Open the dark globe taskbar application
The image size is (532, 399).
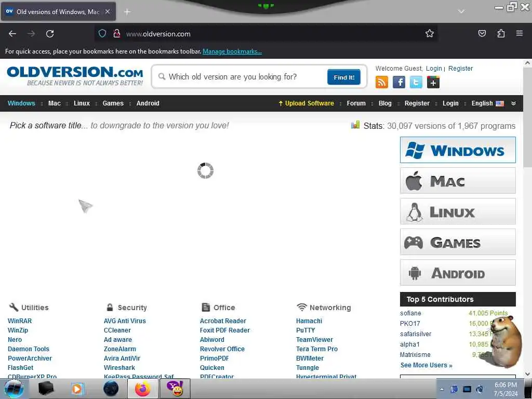pyautogui.click(x=111, y=389)
